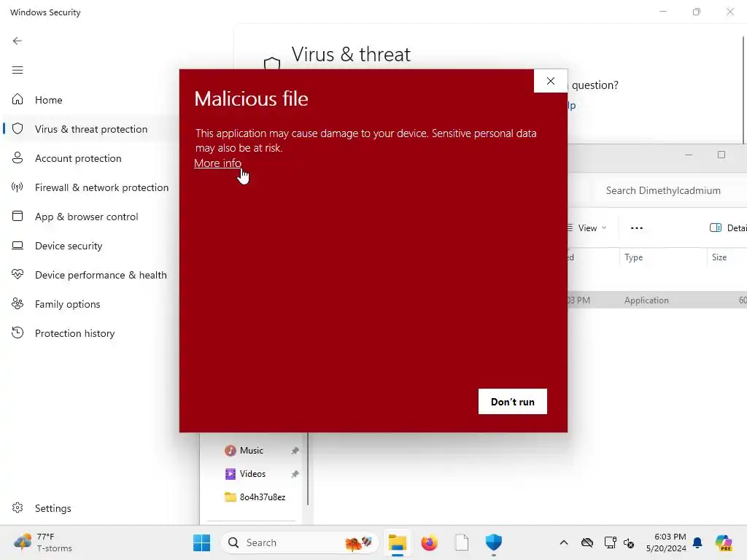Open Music in File Explorer navigation pane

tap(253, 451)
